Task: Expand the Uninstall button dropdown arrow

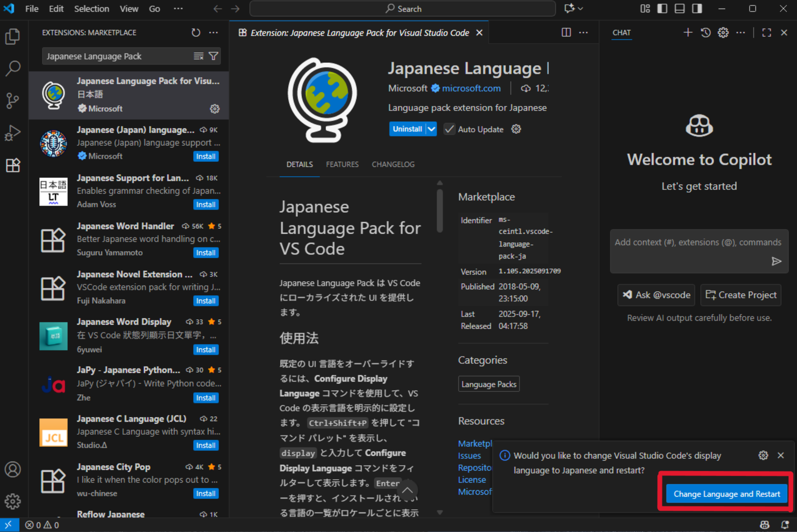Action: pyautogui.click(x=431, y=129)
